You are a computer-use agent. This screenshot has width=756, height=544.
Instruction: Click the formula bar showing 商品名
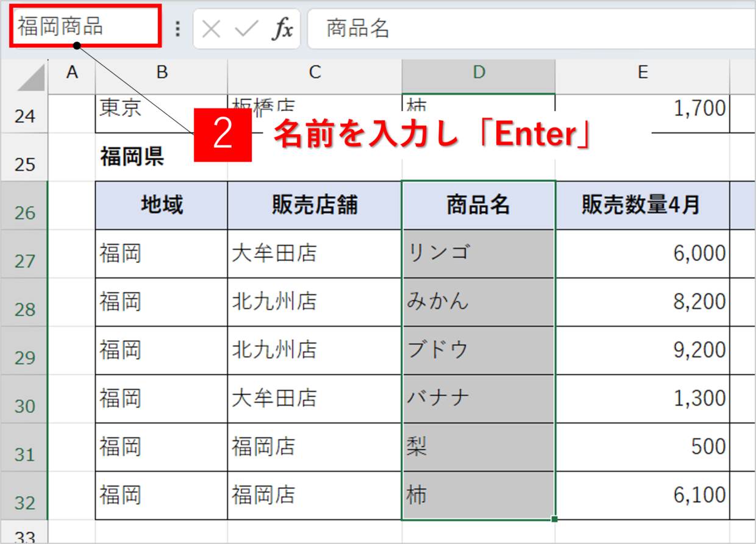(x=530, y=29)
